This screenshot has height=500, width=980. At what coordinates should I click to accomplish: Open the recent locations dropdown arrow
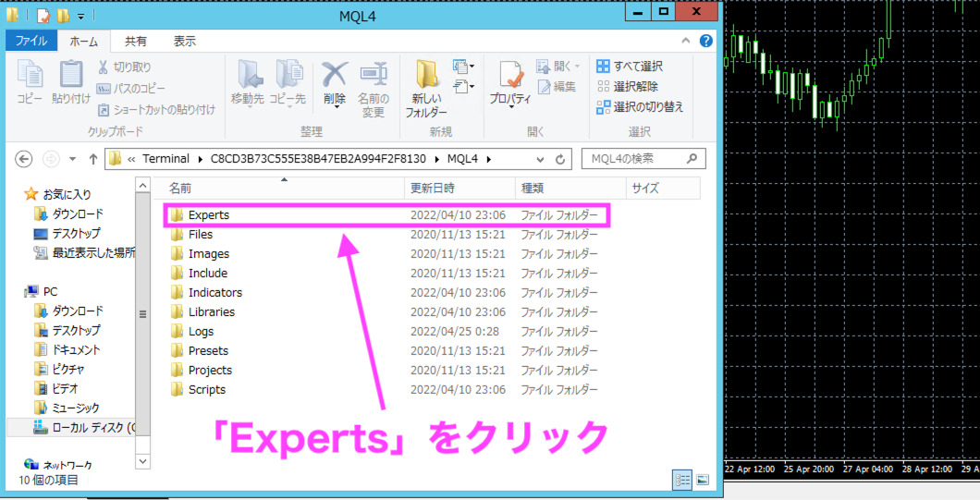click(x=73, y=159)
